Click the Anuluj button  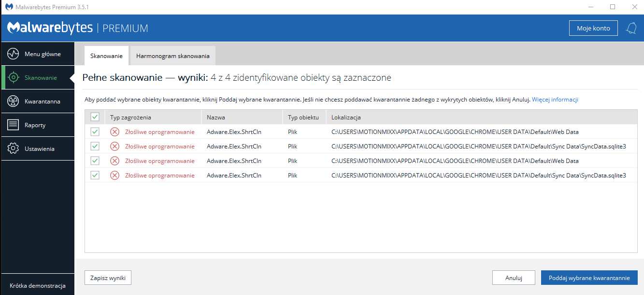[x=514, y=278]
